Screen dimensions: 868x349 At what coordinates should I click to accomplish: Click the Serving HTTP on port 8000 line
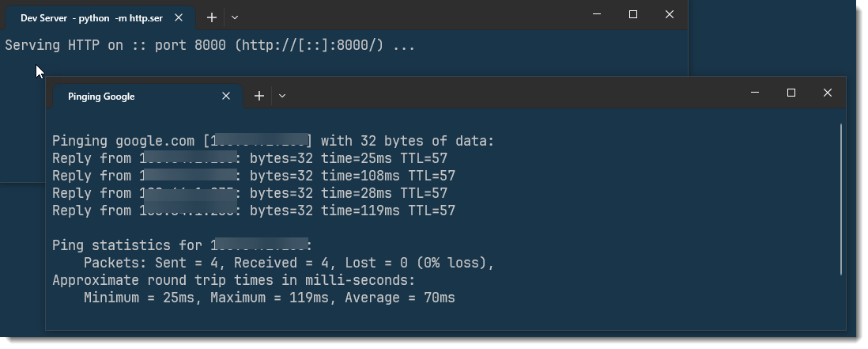point(209,45)
